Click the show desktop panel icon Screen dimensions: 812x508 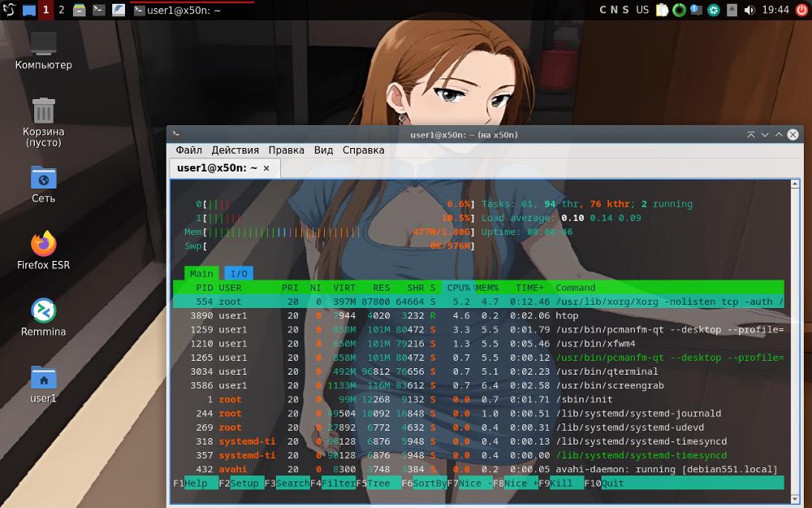[x=29, y=10]
